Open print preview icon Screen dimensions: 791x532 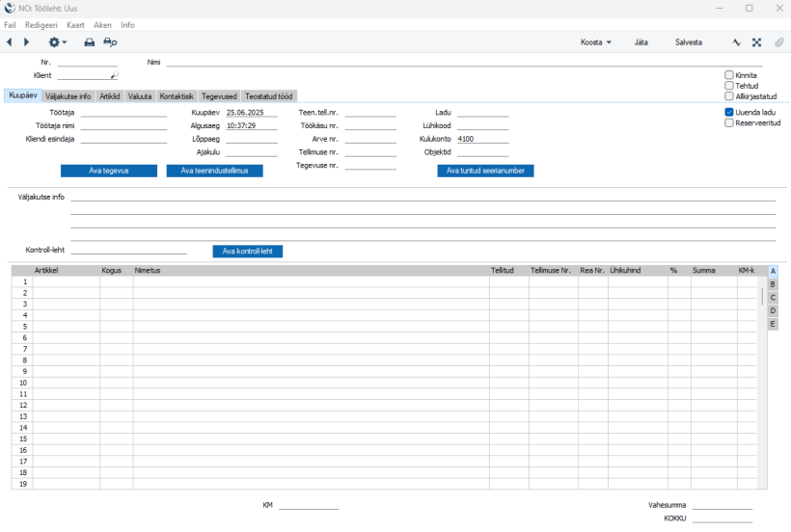pos(110,42)
